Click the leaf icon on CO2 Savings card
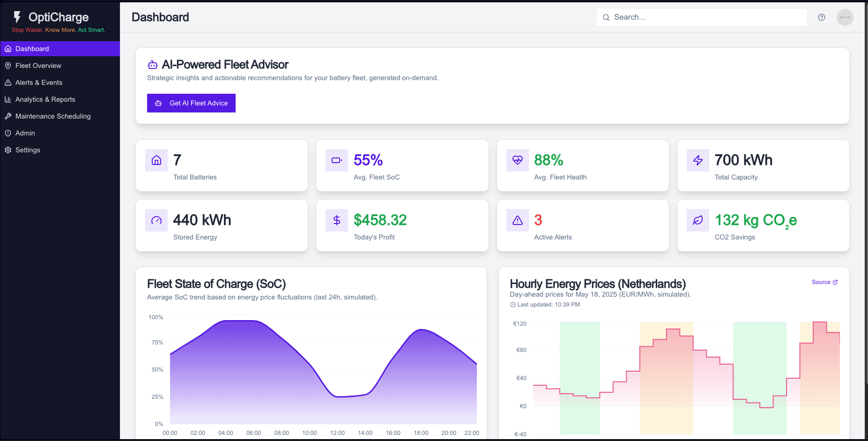868x441 pixels. tap(697, 220)
